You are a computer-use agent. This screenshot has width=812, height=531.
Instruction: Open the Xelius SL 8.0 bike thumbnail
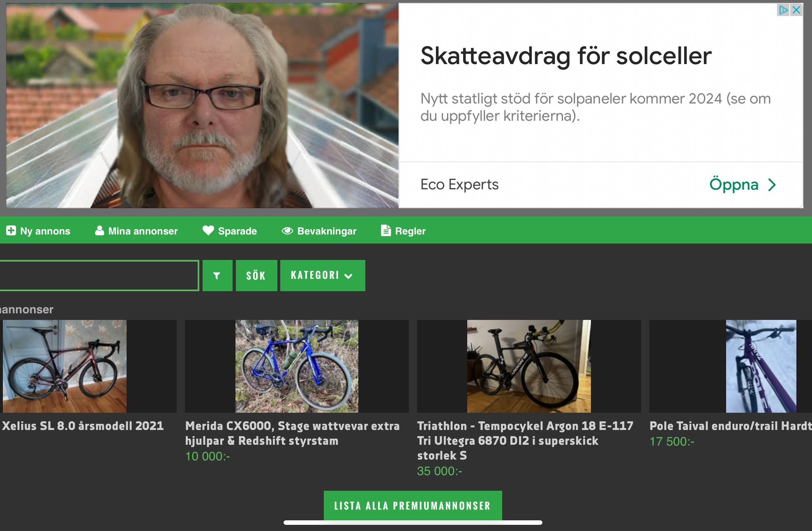(x=65, y=366)
